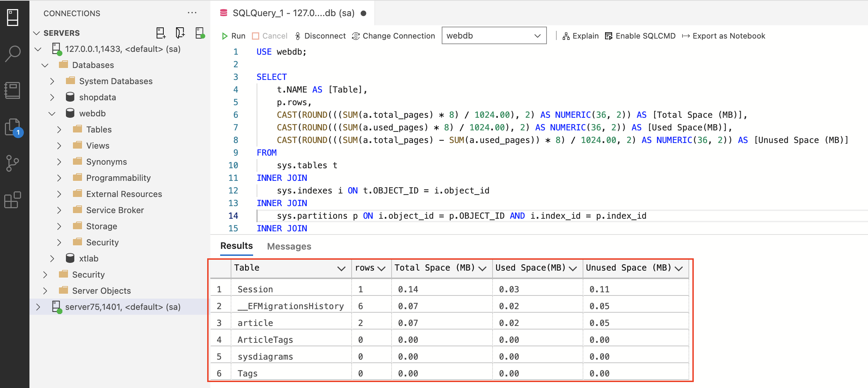Open Extensions view icon
Viewport: 868px width, 388px height.
pos(13,200)
